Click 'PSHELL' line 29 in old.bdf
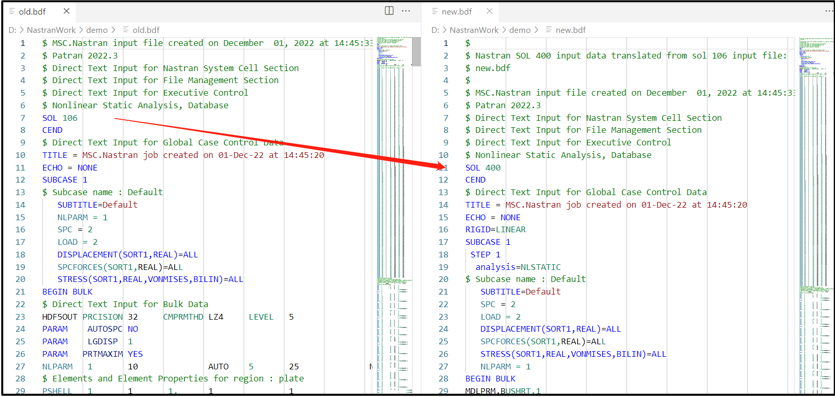 [x=168, y=391]
